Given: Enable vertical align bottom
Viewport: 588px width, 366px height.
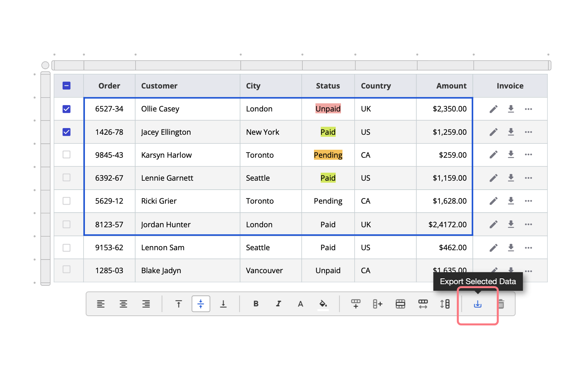Looking at the screenshot, I should coord(223,304).
